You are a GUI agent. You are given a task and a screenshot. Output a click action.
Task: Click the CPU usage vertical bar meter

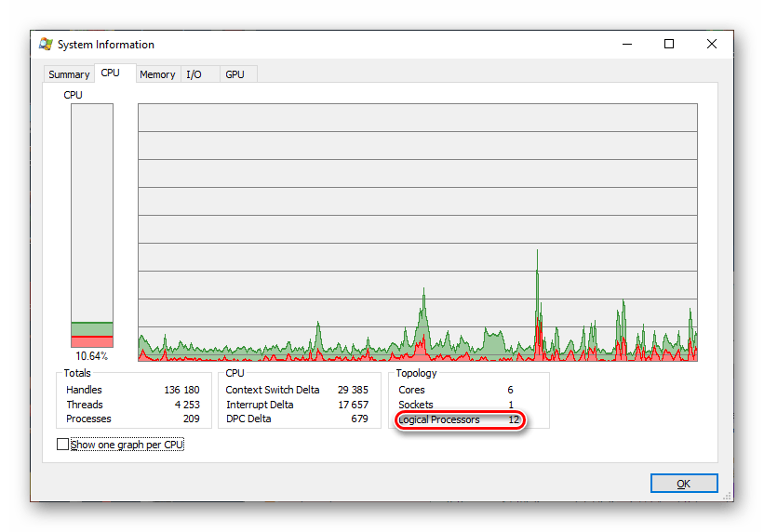(x=92, y=225)
